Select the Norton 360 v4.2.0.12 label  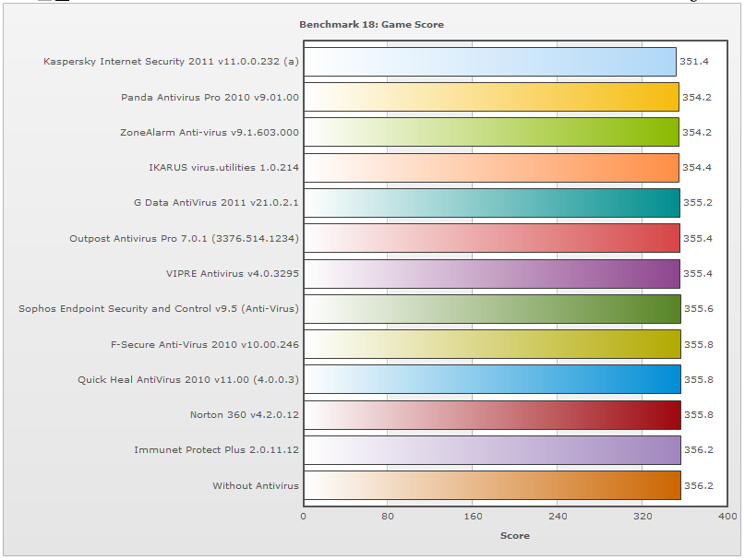click(x=245, y=415)
